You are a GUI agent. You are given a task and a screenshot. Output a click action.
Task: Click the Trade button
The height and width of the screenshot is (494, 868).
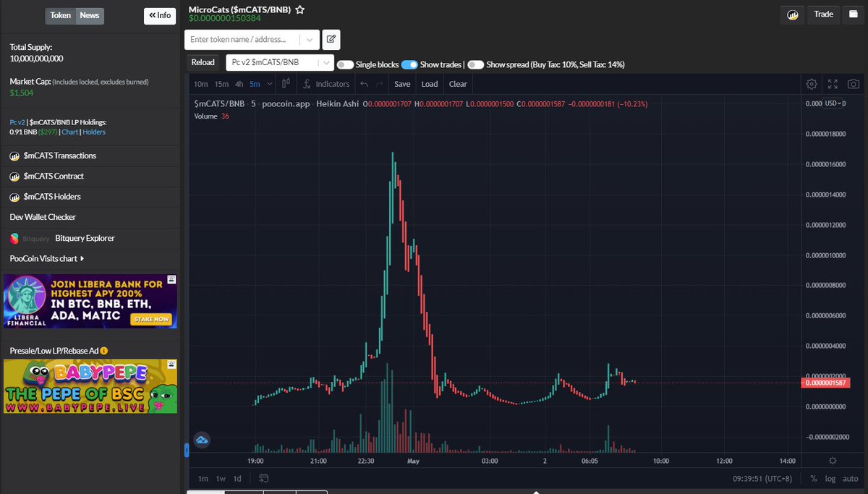pyautogui.click(x=823, y=14)
